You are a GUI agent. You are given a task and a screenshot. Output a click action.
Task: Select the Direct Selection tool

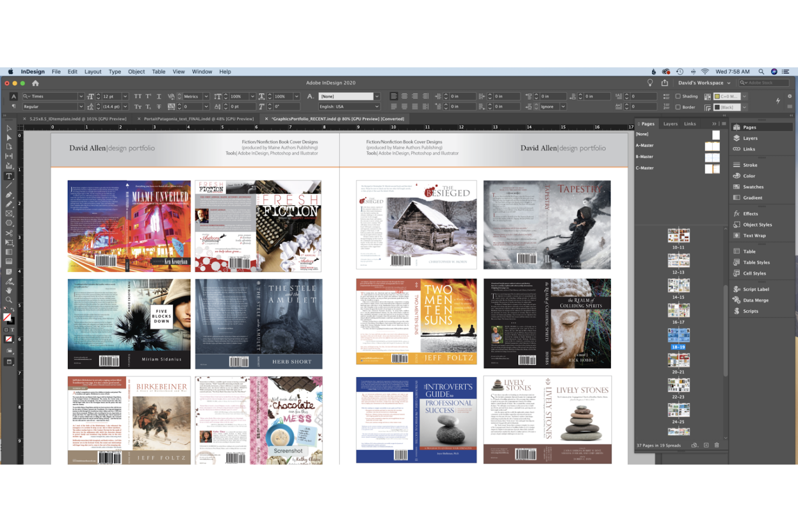(x=9, y=137)
